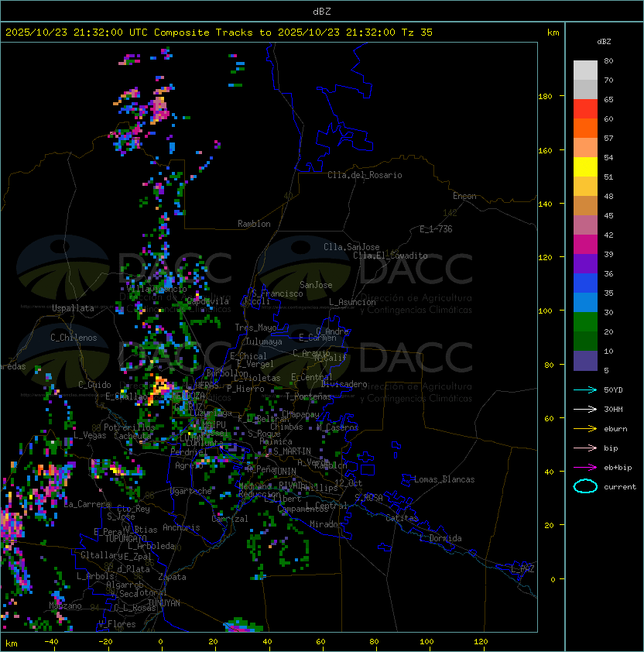The width and height of the screenshot is (644, 652).
Task: Select the red 60-65 dBZ legend swatch
Action: [585, 109]
